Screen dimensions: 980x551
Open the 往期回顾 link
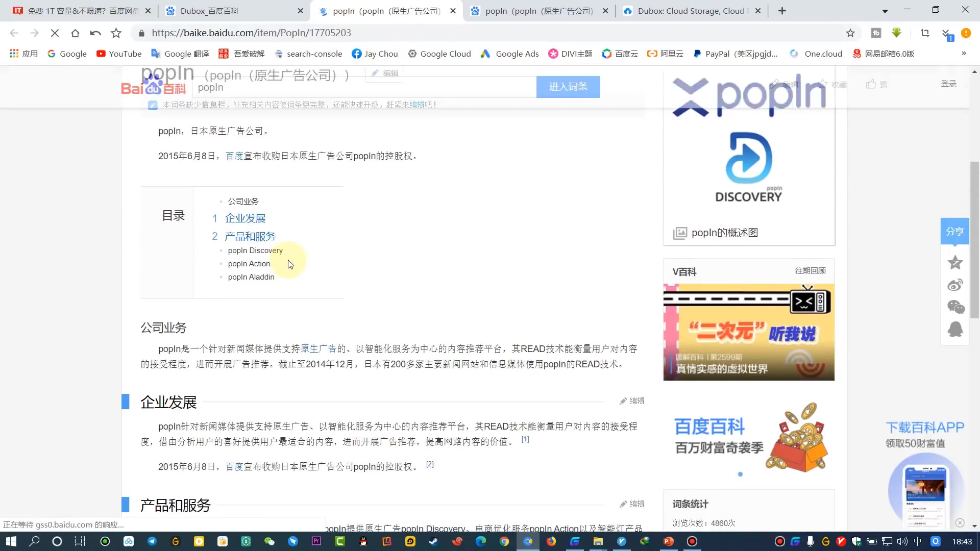pyautogui.click(x=810, y=271)
